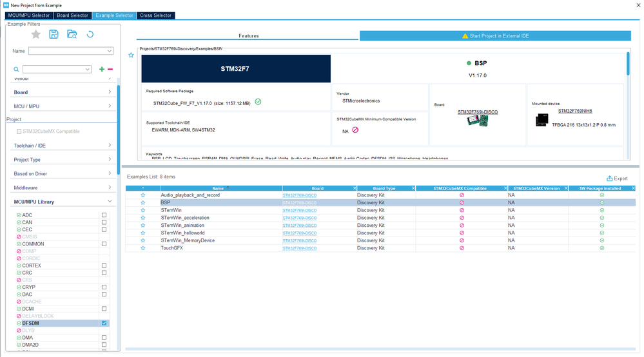Enable the DAC library checkbox
Screen dimensions: 644x357
(x=104, y=294)
